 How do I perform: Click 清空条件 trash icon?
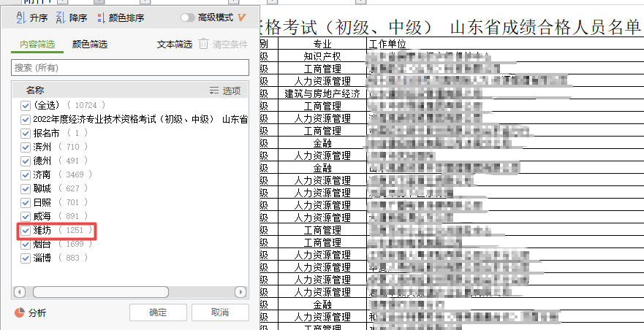pyautogui.click(x=204, y=44)
